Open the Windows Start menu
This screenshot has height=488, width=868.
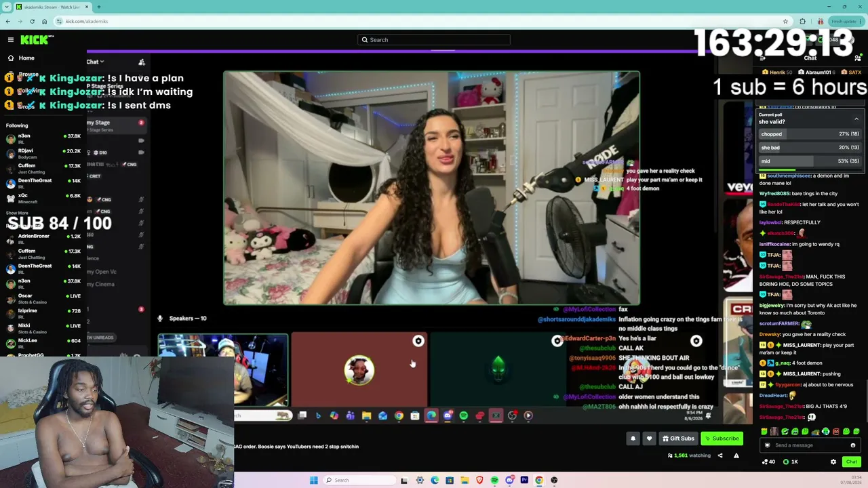(314, 480)
